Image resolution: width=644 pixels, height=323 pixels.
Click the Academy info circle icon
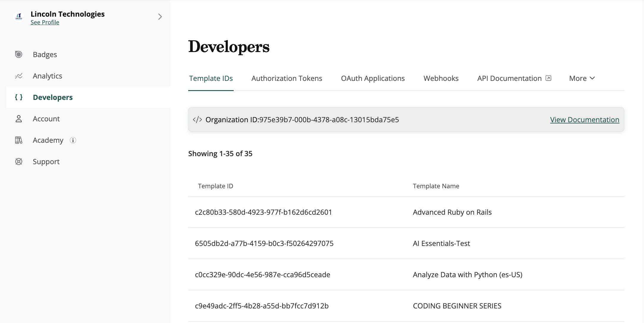[73, 140]
